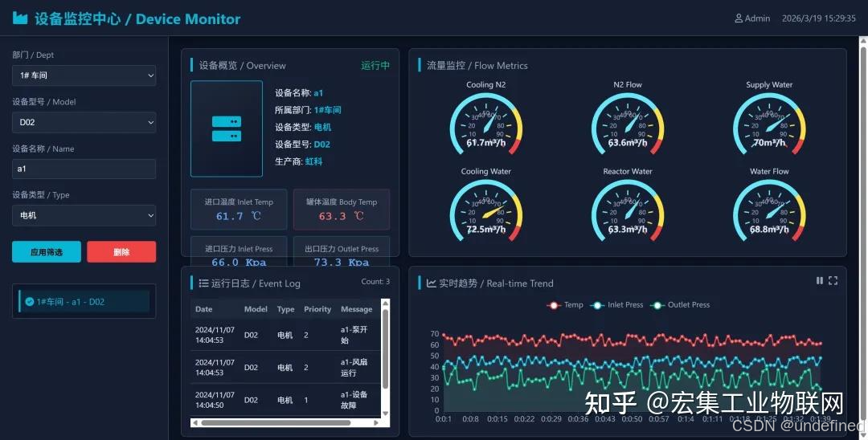Click the 运行中 status label
The image size is (868, 440).
(375, 65)
